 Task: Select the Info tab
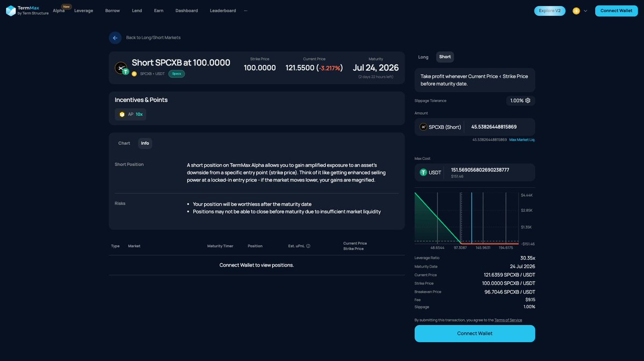pyautogui.click(x=145, y=143)
